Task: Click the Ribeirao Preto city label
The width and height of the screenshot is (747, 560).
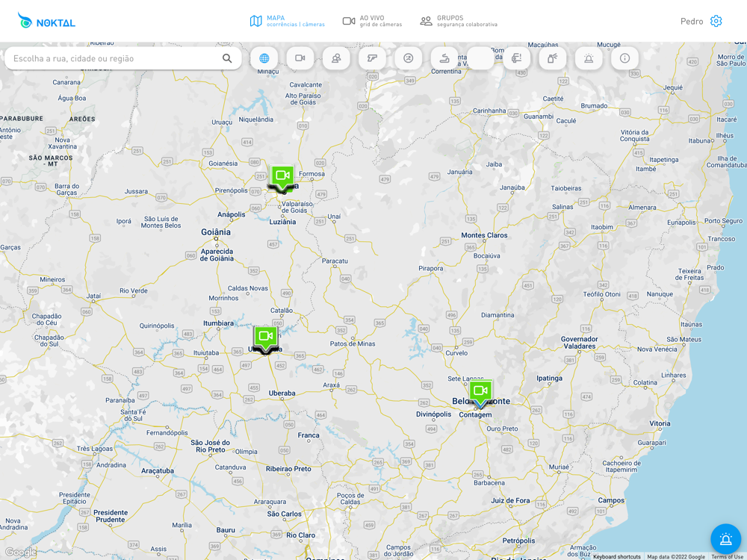Action: [288, 469]
